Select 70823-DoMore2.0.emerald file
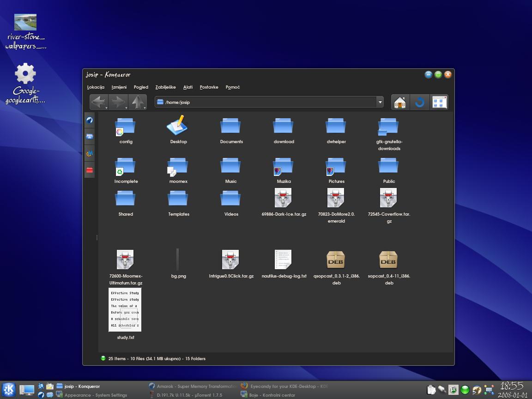The width and height of the screenshot is (532, 399). coord(336,206)
